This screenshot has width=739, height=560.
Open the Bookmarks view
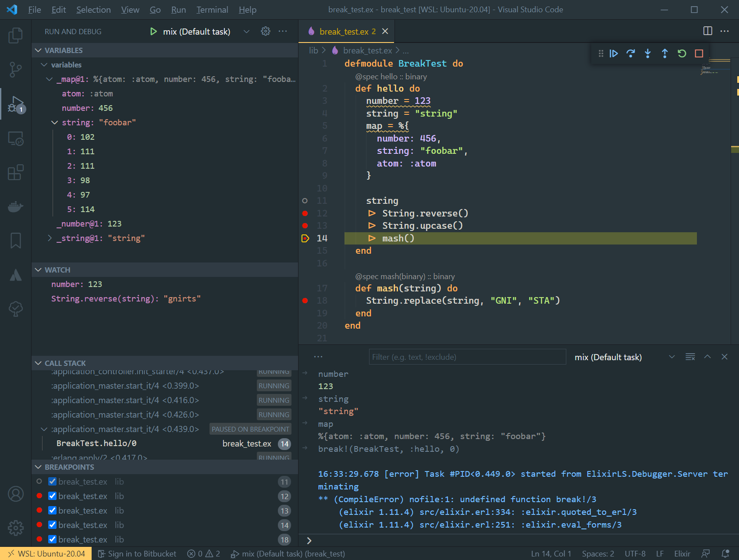[x=16, y=241]
